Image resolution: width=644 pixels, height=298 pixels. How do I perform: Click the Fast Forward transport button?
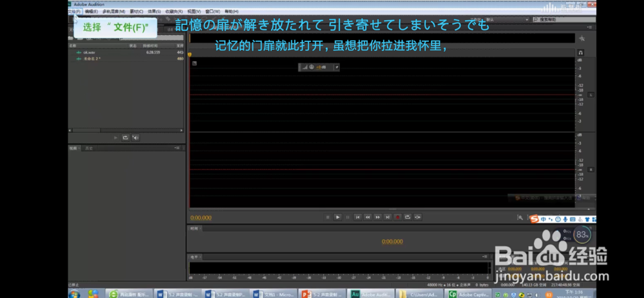coord(377,217)
